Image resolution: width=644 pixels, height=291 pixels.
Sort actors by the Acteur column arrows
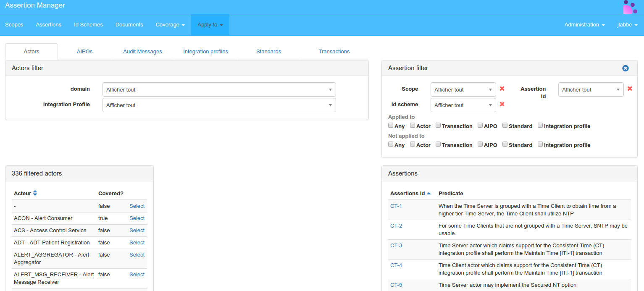35,193
